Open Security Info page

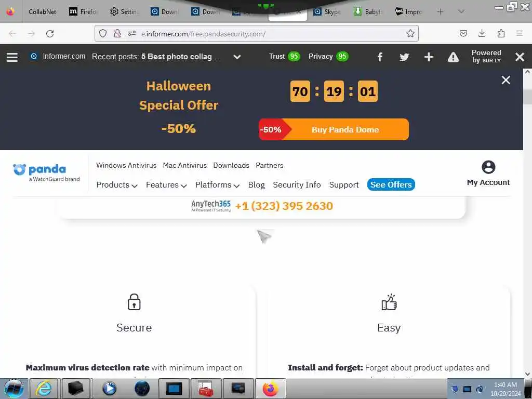click(297, 185)
